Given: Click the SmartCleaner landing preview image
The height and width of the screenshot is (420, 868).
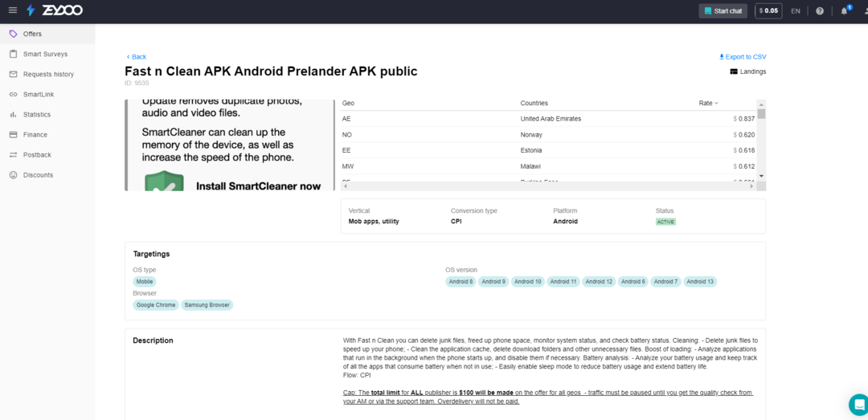Looking at the screenshot, I should pyautogui.click(x=229, y=145).
